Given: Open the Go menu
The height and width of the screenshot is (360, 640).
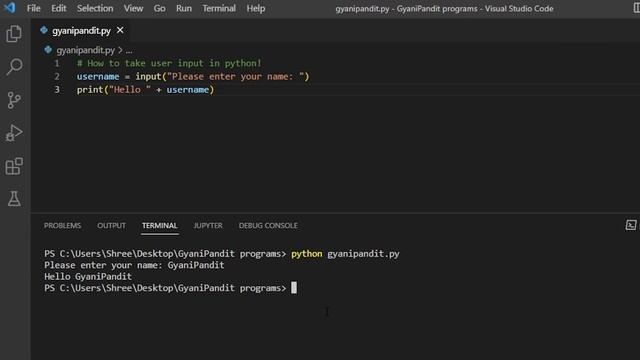Looking at the screenshot, I should [160, 8].
